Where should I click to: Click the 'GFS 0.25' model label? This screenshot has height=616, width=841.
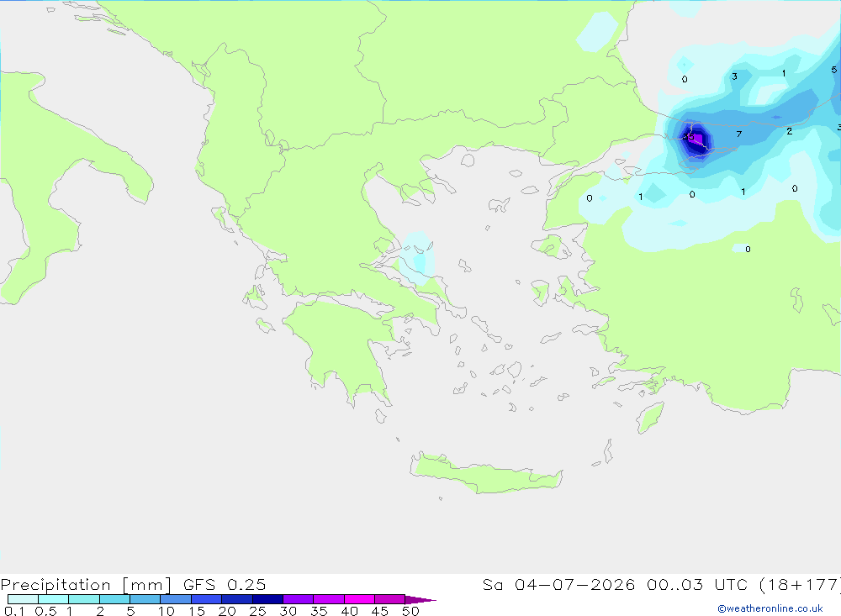(x=225, y=584)
